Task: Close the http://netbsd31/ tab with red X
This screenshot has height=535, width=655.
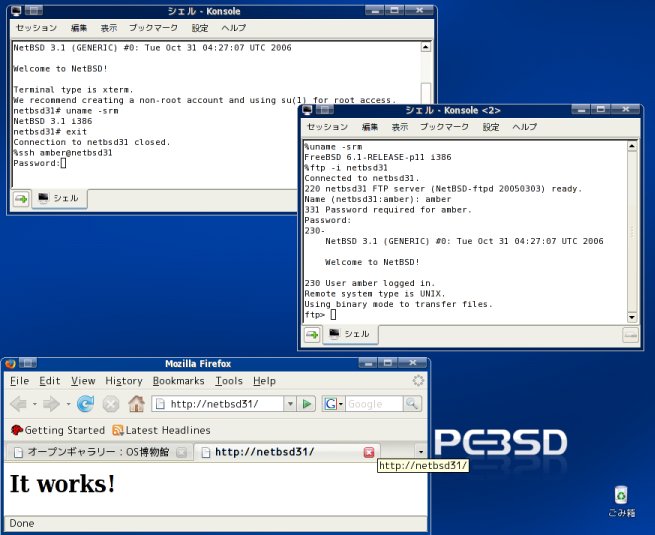Action: (x=369, y=452)
